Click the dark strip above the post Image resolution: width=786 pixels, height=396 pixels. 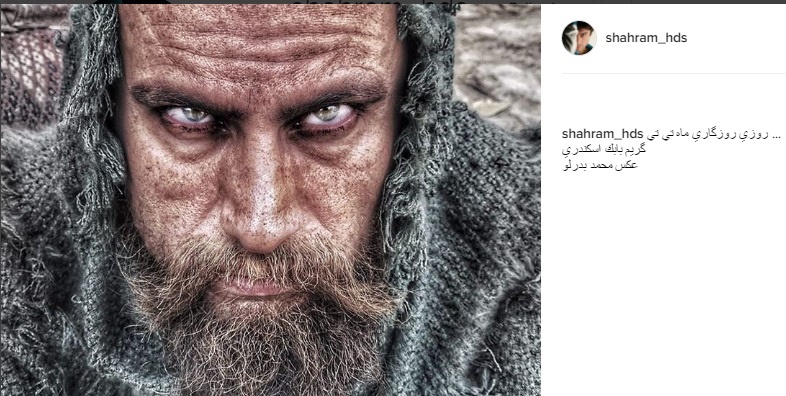[393, 2]
